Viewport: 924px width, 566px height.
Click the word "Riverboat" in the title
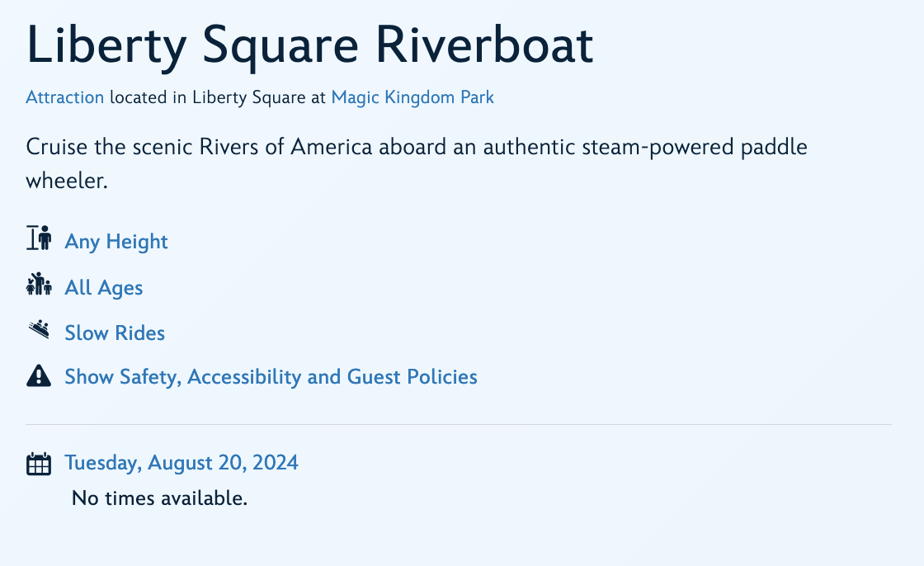pyautogui.click(x=484, y=45)
